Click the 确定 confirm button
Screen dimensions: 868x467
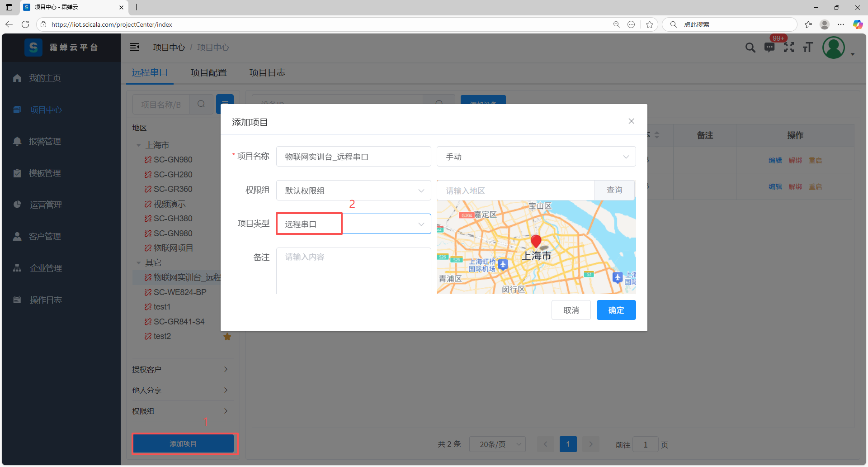(616, 310)
